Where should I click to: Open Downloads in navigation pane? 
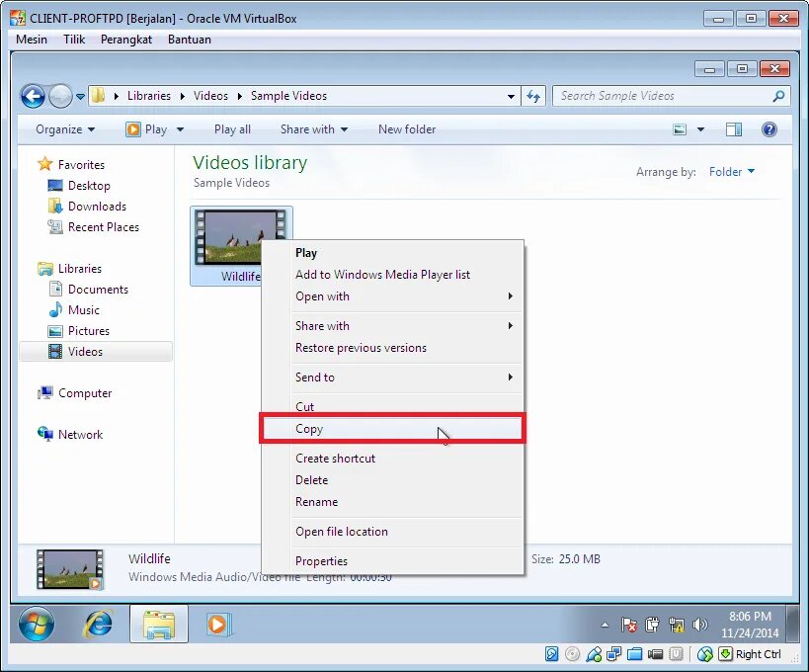(x=87, y=207)
